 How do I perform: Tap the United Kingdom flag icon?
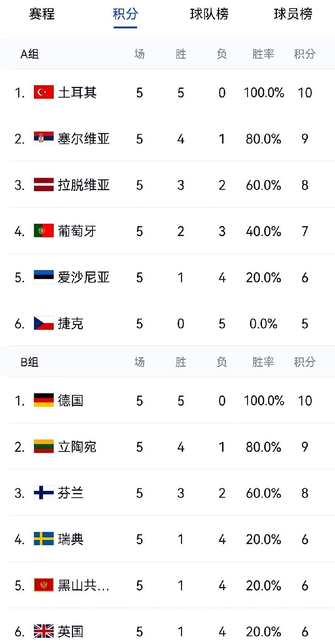point(44,631)
